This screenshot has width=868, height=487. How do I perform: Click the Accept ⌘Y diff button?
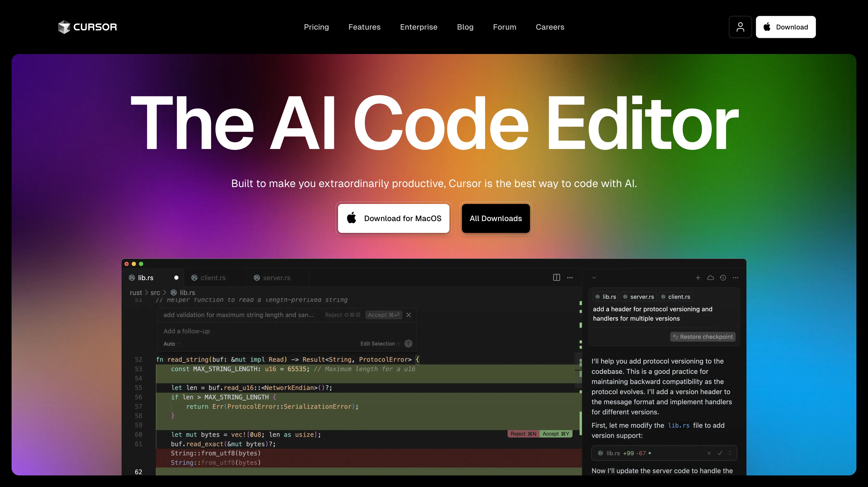click(x=556, y=434)
